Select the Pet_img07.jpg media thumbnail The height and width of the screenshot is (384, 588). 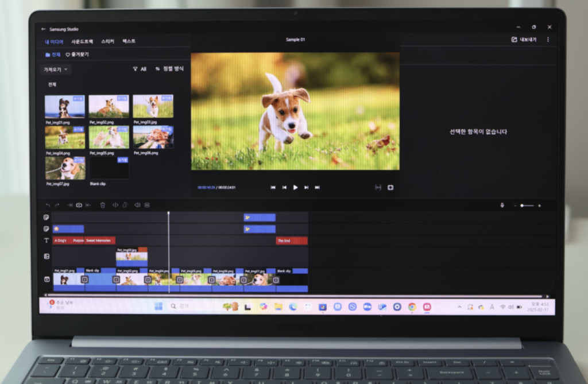point(65,168)
